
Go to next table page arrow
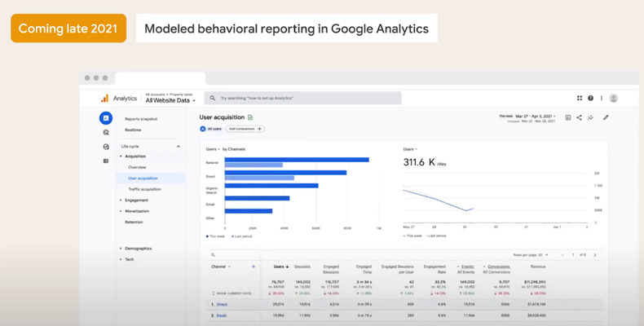pyautogui.click(x=595, y=255)
